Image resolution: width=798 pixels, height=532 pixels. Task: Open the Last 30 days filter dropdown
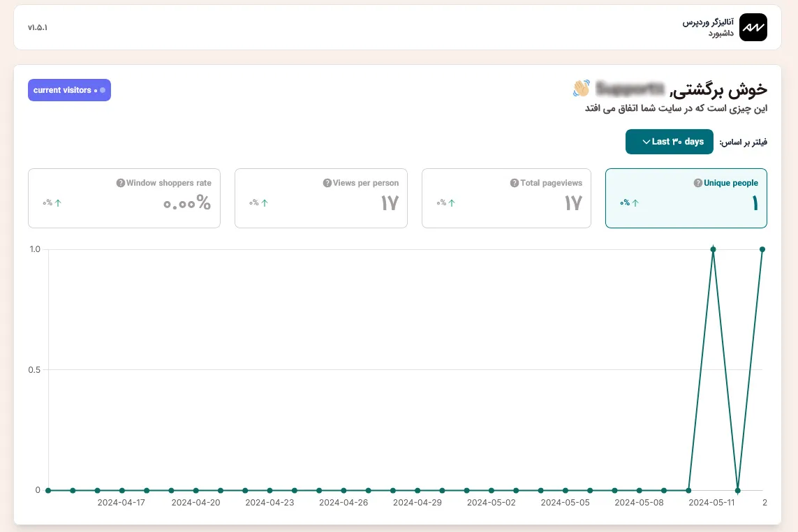pyautogui.click(x=670, y=142)
